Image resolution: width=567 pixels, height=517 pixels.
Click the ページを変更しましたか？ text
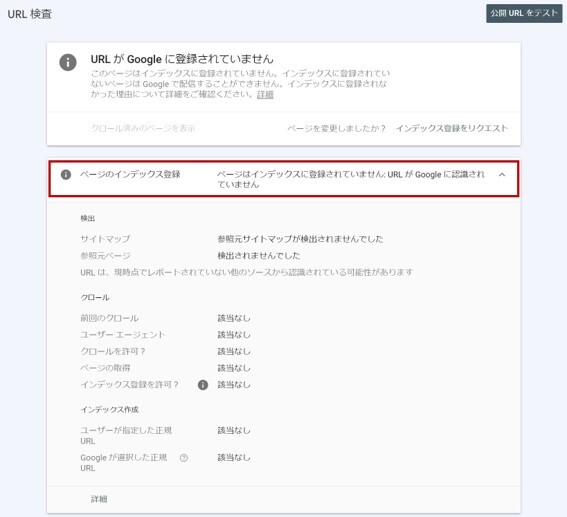(337, 128)
